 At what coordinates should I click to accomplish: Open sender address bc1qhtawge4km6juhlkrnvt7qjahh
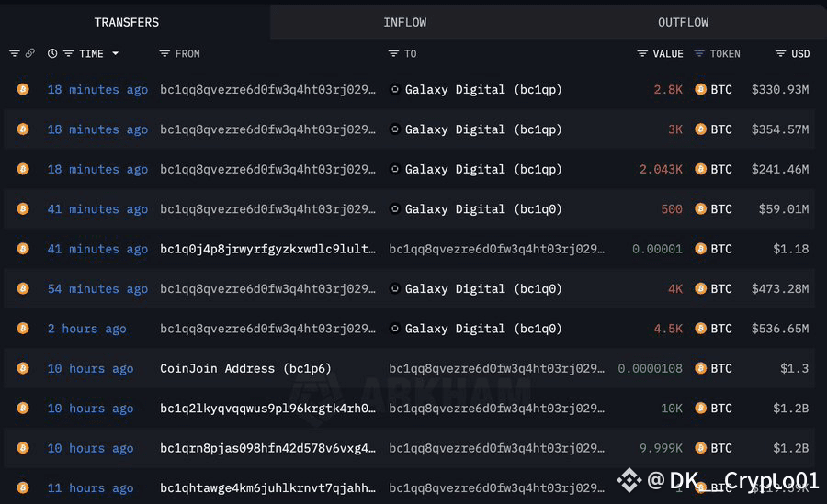coord(268,488)
